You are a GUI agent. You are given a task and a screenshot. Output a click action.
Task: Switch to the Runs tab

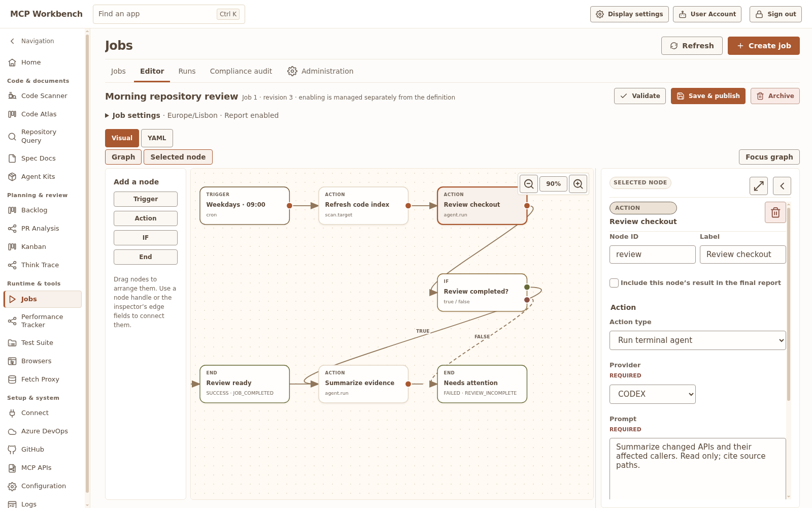pyautogui.click(x=187, y=71)
